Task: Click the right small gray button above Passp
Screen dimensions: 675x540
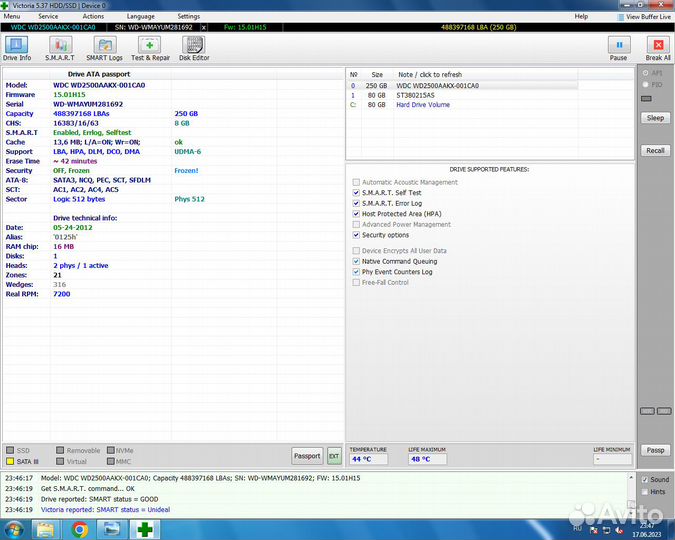Action: click(x=664, y=411)
